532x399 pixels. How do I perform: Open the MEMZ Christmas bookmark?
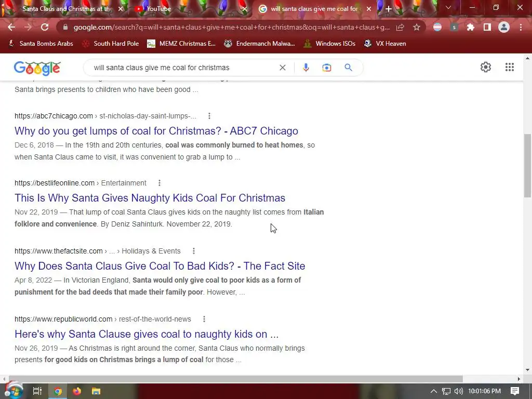[181, 44]
